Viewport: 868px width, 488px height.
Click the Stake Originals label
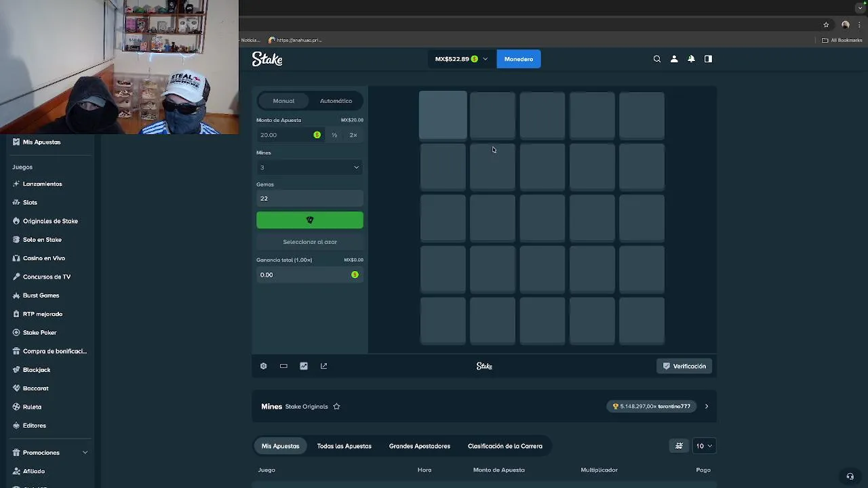point(307,407)
